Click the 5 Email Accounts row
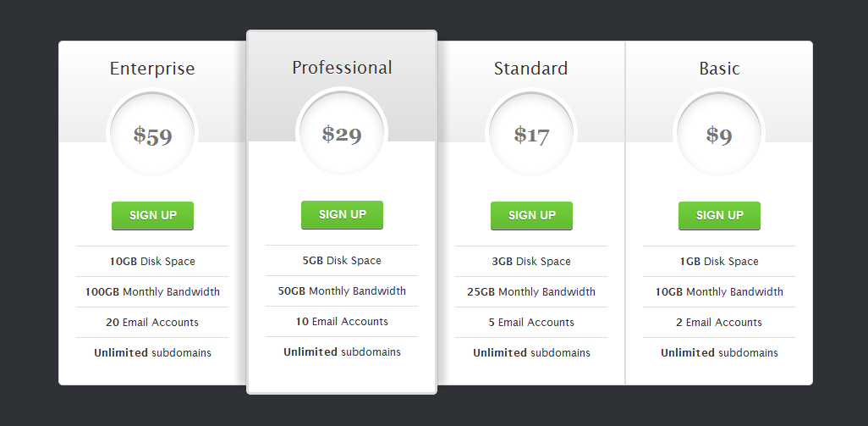The height and width of the screenshot is (426, 868). click(x=531, y=323)
